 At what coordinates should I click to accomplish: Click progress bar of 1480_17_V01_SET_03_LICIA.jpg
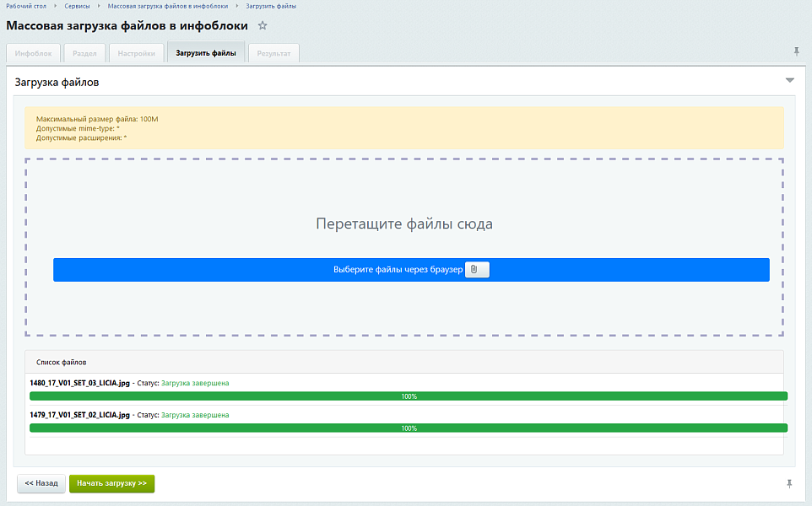click(409, 396)
